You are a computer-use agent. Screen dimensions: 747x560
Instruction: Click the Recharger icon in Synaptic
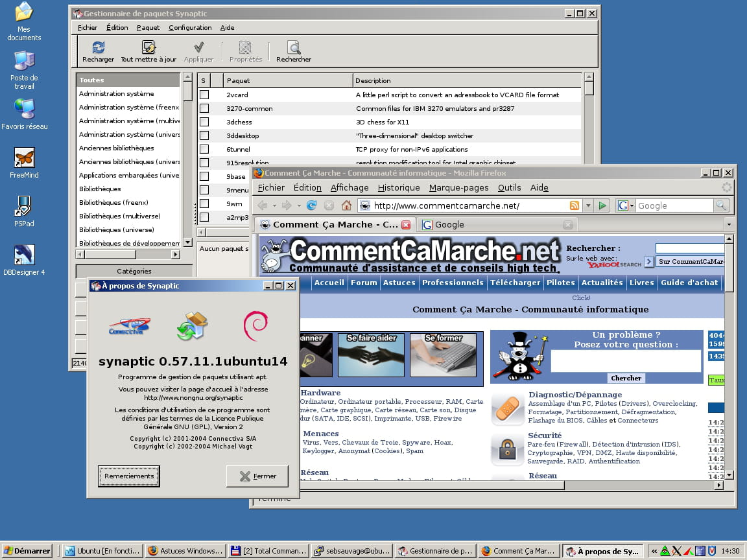point(98,48)
